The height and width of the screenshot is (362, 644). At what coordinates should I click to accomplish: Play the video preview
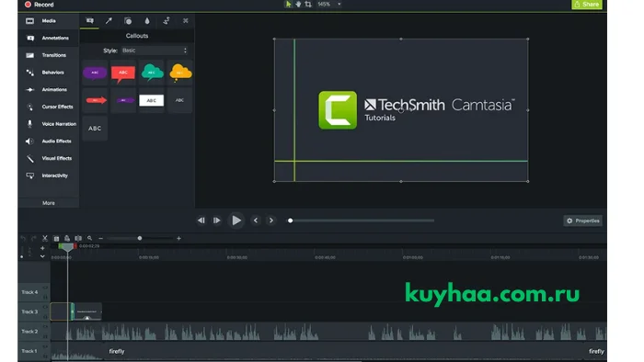click(236, 221)
